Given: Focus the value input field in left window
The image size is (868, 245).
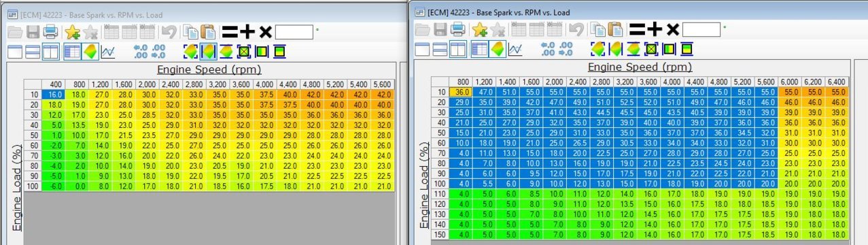Looking at the screenshot, I should (x=295, y=31).
